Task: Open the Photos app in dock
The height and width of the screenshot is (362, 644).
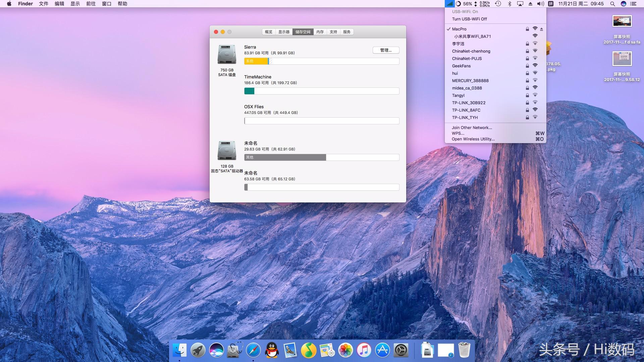Action: [345, 351]
